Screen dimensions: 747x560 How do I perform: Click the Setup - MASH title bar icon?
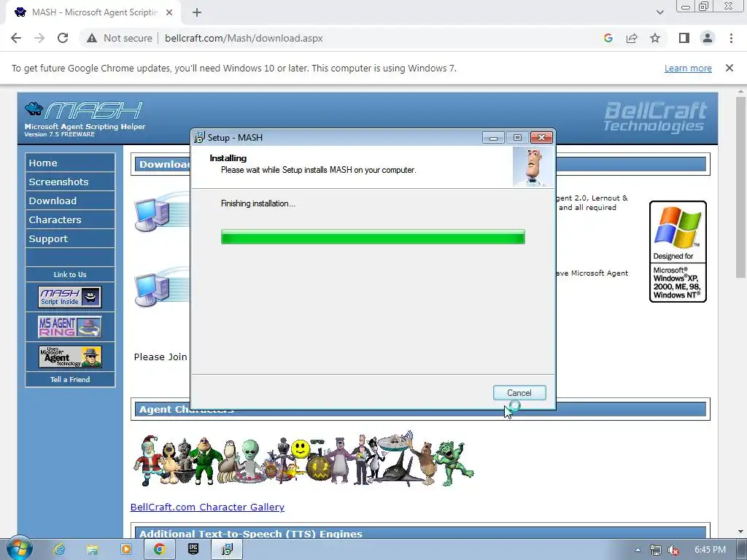(199, 138)
